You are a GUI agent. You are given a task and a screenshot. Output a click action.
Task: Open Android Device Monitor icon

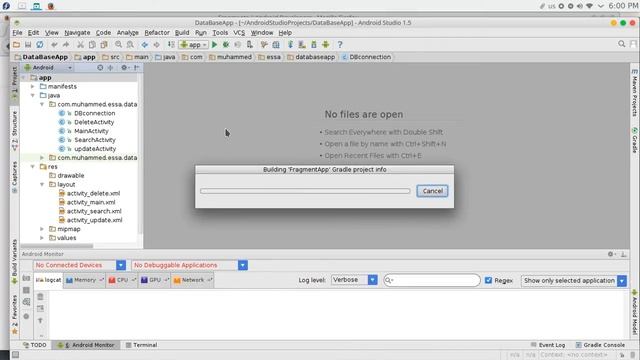[x=325, y=44]
